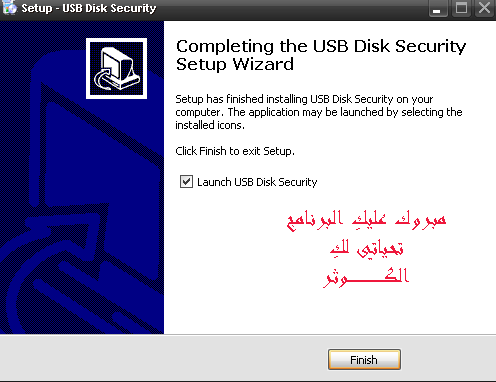Click the 'Launch USB Disk Security' label text

point(257,182)
